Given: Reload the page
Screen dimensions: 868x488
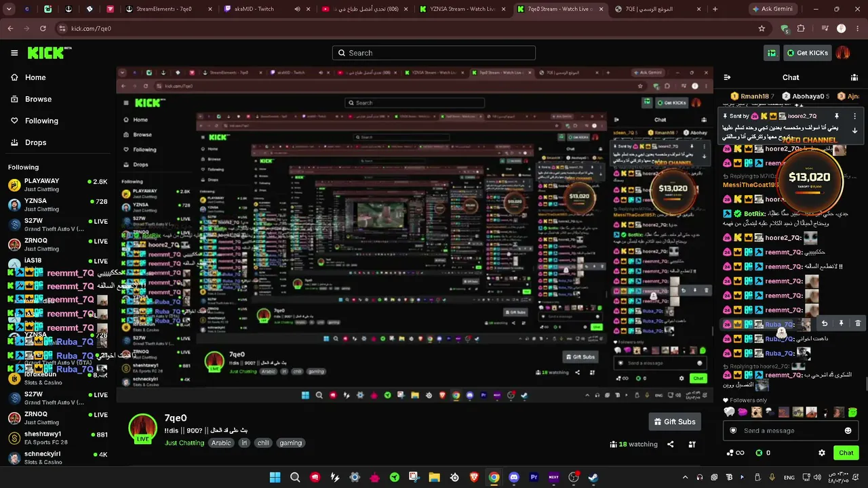Looking at the screenshot, I should pyautogui.click(x=43, y=28).
